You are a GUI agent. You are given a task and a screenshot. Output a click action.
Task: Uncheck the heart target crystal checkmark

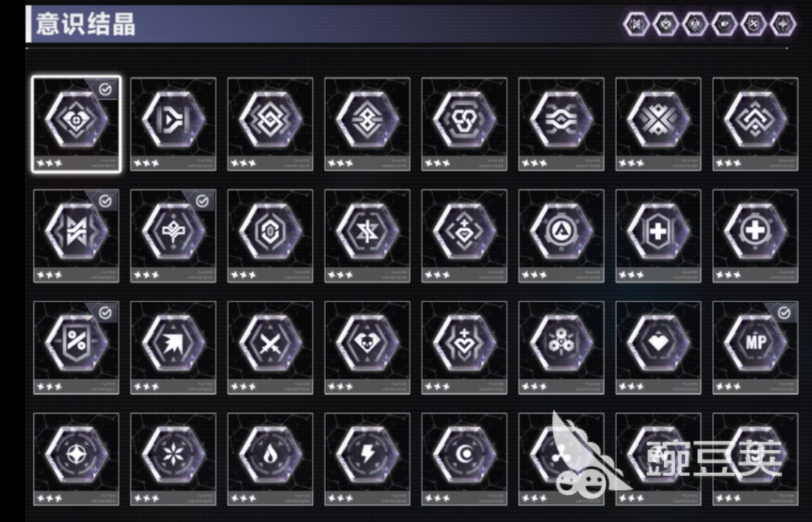[x=105, y=90]
